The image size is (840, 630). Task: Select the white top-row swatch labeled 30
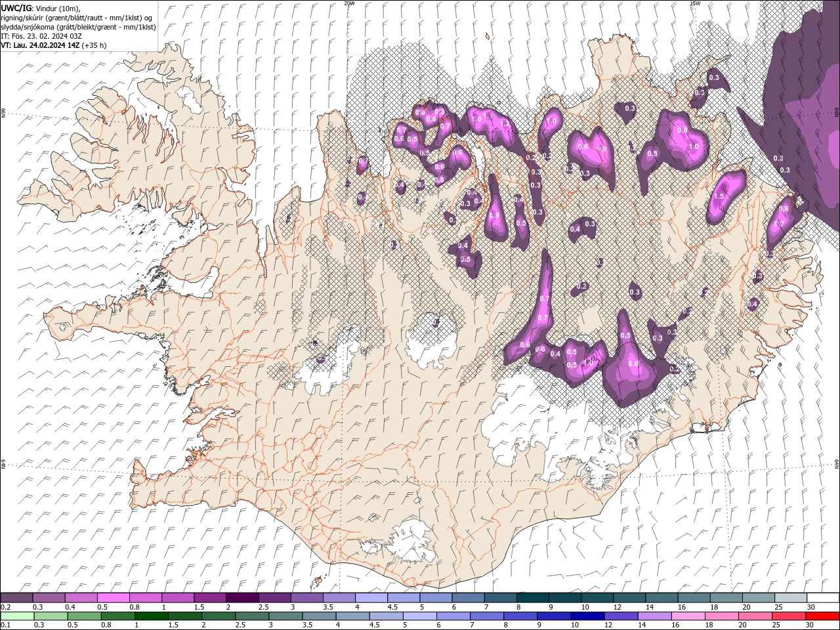822,598
